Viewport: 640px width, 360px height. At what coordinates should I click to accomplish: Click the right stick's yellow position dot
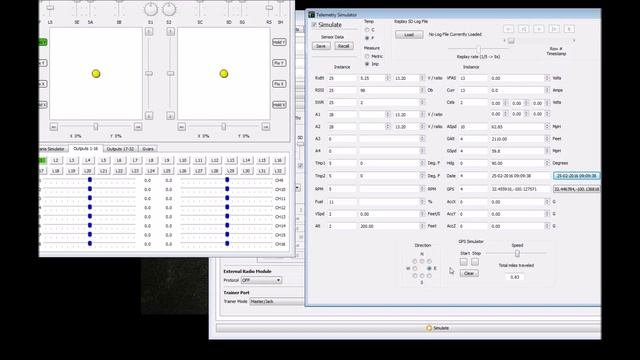pos(224,73)
